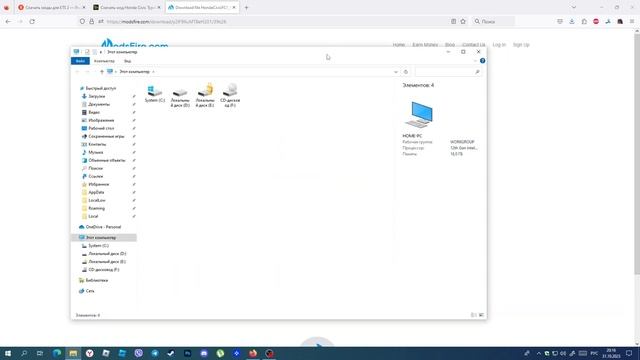Open the Roaming folder in Quick access
The image size is (640, 360).
tap(96, 208)
